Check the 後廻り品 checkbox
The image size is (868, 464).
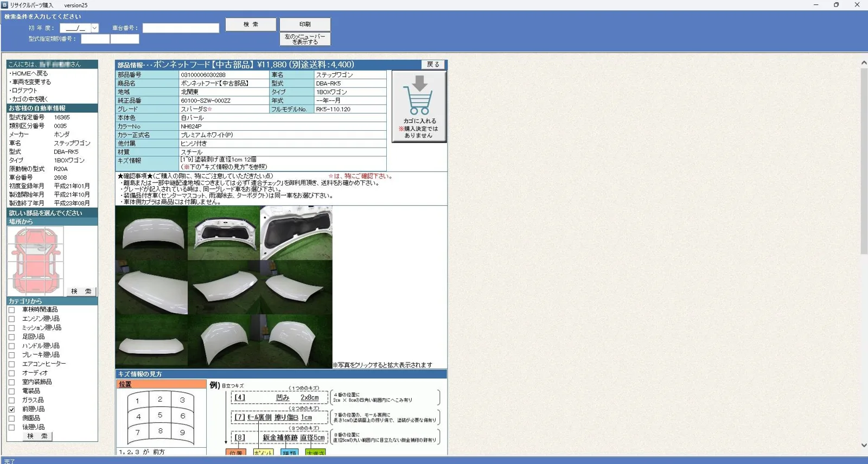(x=11, y=427)
